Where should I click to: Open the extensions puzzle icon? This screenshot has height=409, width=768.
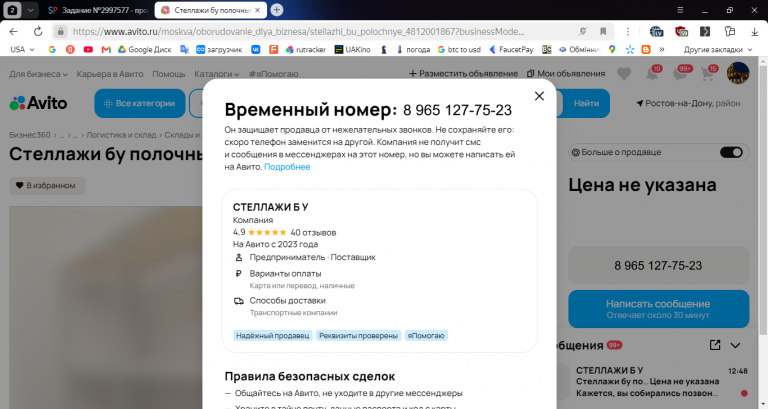pos(730,31)
